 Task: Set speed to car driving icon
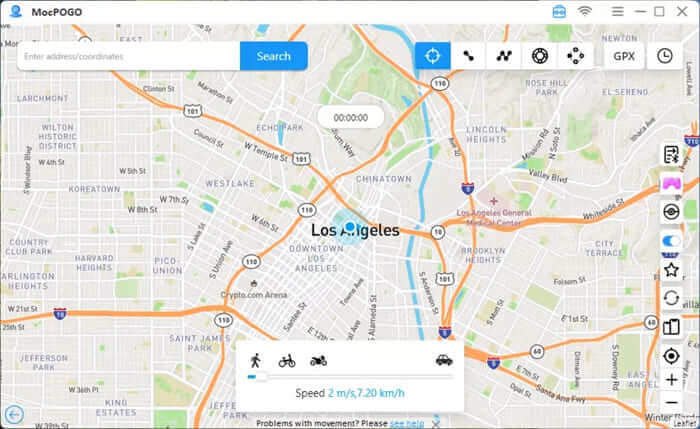(x=444, y=360)
